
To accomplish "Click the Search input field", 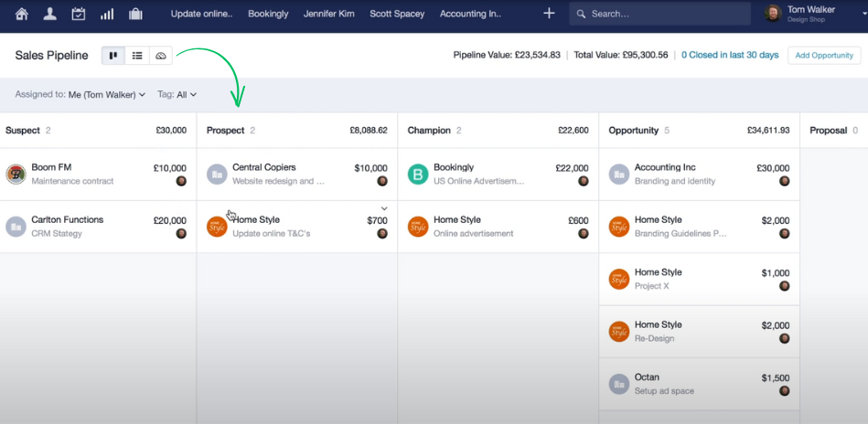I will click(661, 14).
